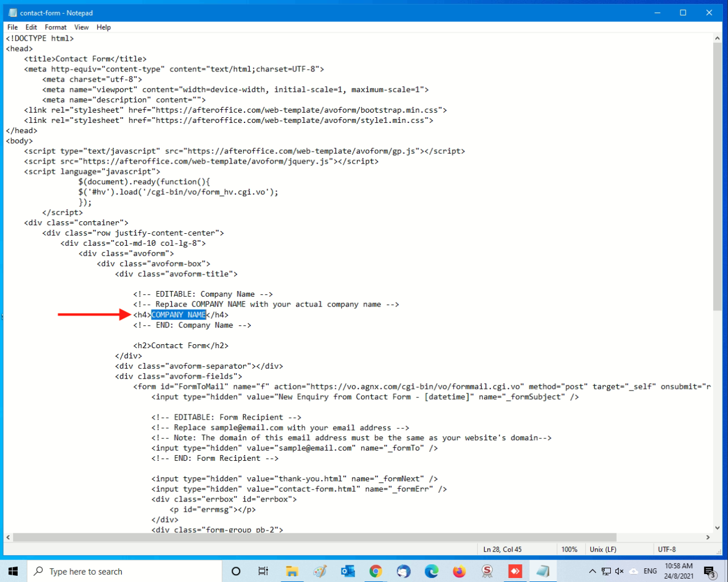
Task: Click the Cortana circle icon
Action: click(x=235, y=571)
